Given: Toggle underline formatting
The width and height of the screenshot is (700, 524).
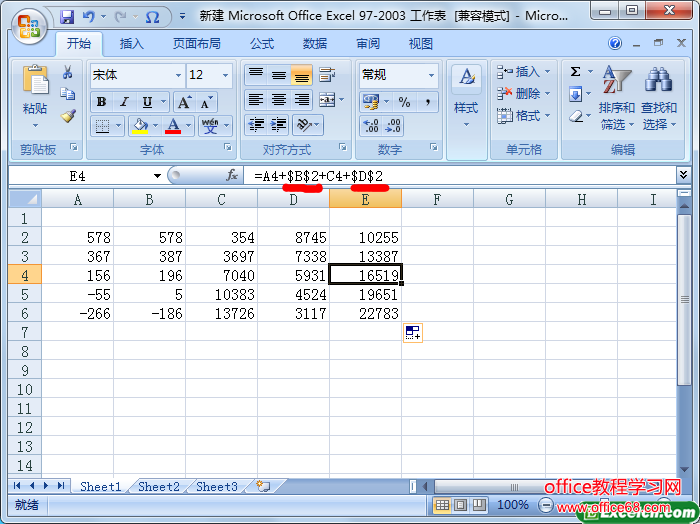Looking at the screenshot, I should point(147,102).
